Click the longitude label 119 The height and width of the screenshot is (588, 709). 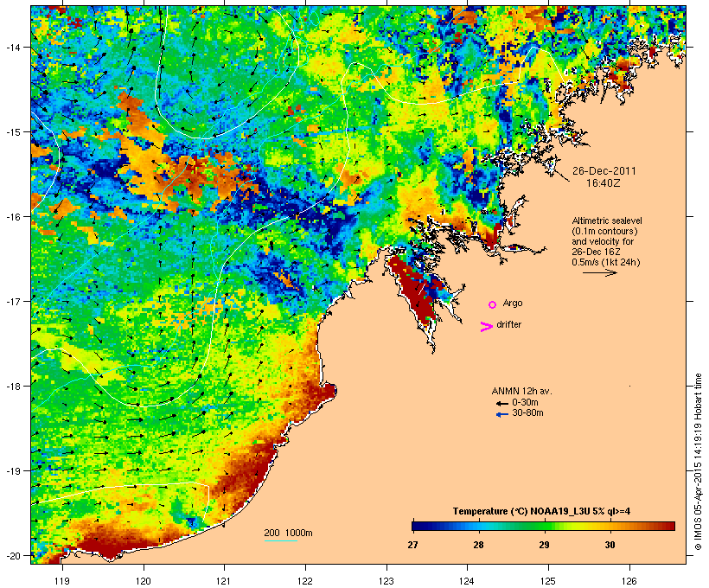pos(62,581)
